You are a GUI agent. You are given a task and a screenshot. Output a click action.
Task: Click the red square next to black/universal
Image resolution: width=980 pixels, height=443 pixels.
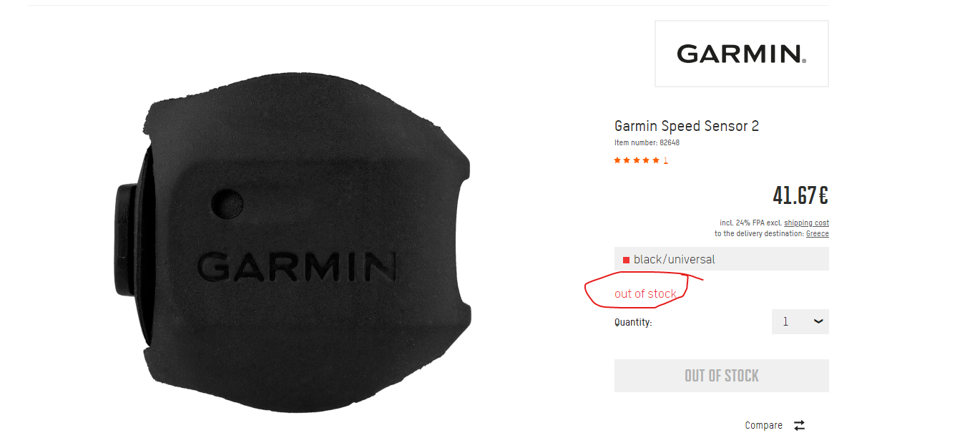tap(626, 260)
